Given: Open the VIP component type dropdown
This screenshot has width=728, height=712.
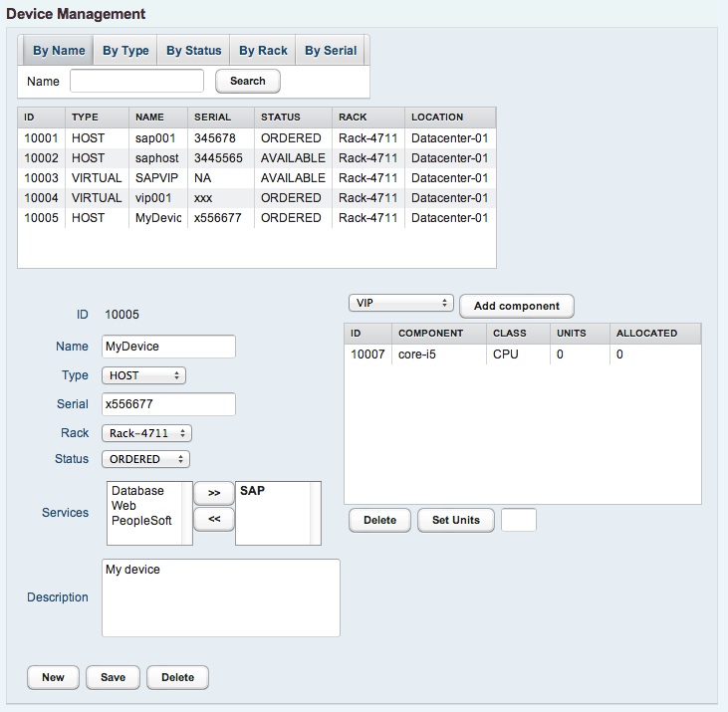Looking at the screenshot, I should coord(400,303).
